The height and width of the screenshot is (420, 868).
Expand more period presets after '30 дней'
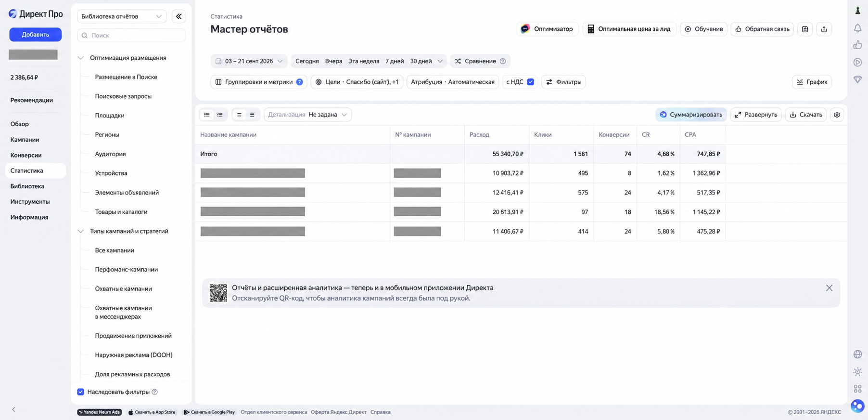click(x=440, y=61)
